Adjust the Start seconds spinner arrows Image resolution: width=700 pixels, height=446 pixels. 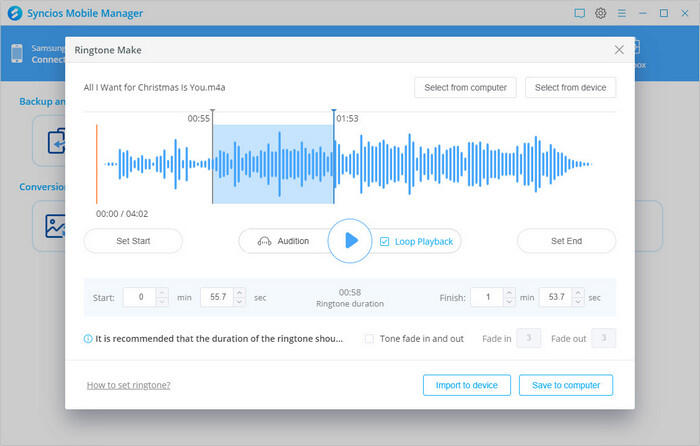(x=241, y=297)
